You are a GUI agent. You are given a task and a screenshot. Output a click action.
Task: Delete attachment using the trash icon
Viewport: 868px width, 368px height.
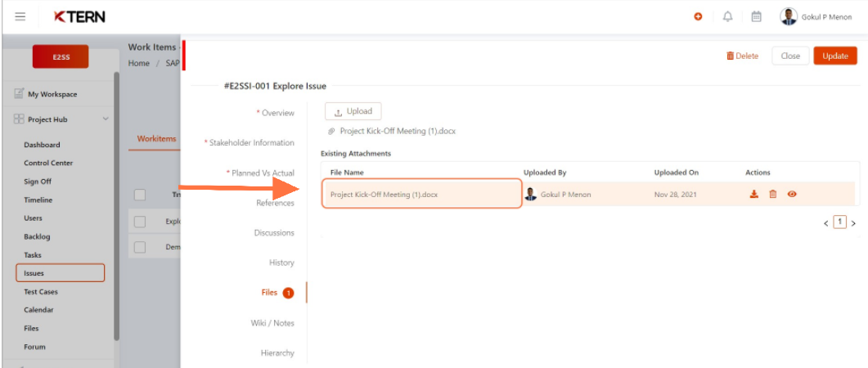(x=773, y=195)
